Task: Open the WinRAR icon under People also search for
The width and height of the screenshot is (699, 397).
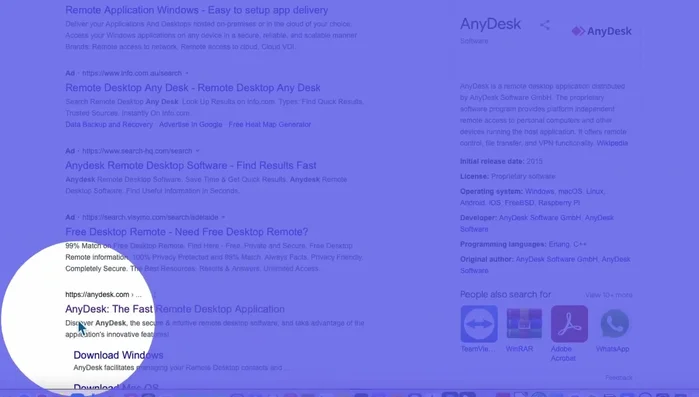Action: 524,324
